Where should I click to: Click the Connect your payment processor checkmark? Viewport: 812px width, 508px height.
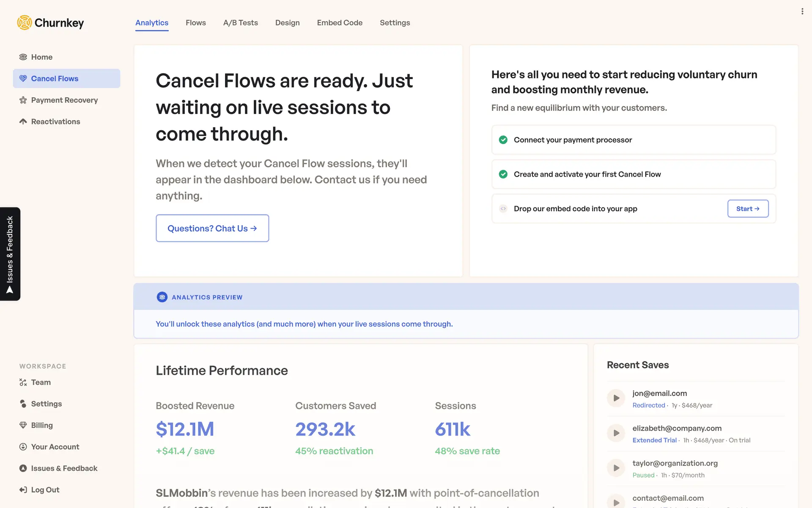click(503, 140)
